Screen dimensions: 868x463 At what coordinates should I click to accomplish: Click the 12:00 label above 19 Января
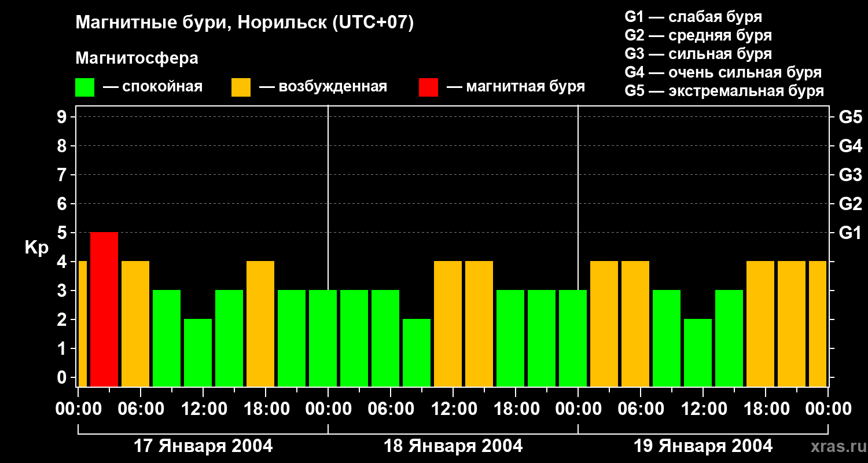click(x=703, y=409)
